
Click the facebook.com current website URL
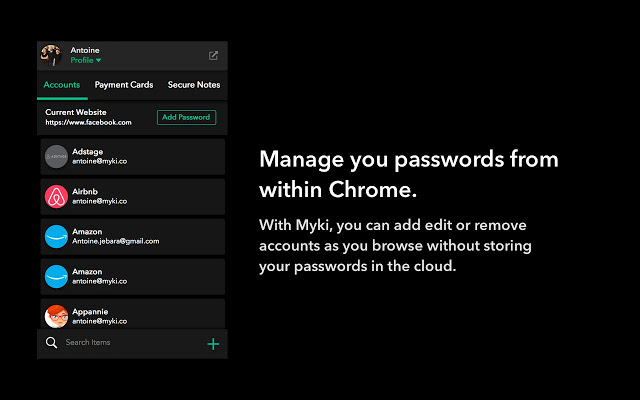[88, 123]
